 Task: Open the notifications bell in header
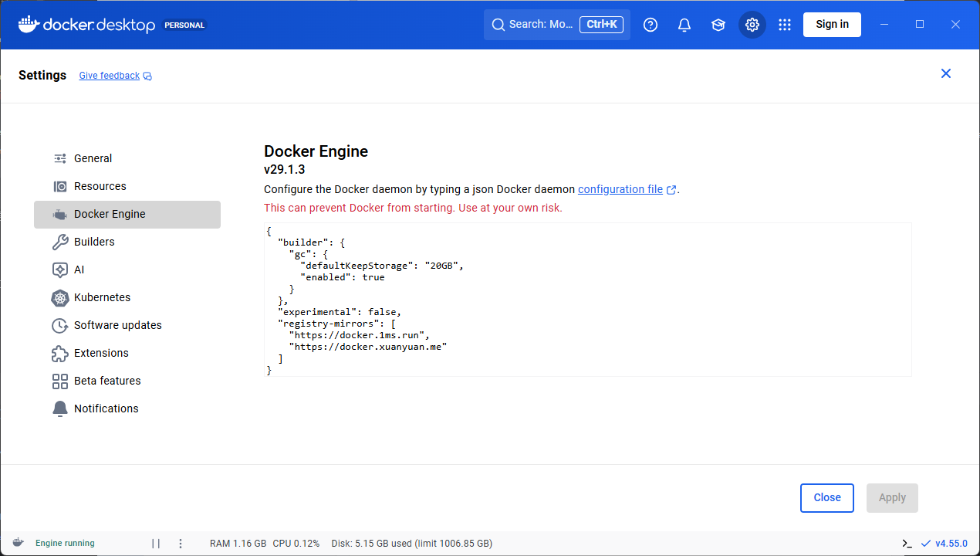684,25
